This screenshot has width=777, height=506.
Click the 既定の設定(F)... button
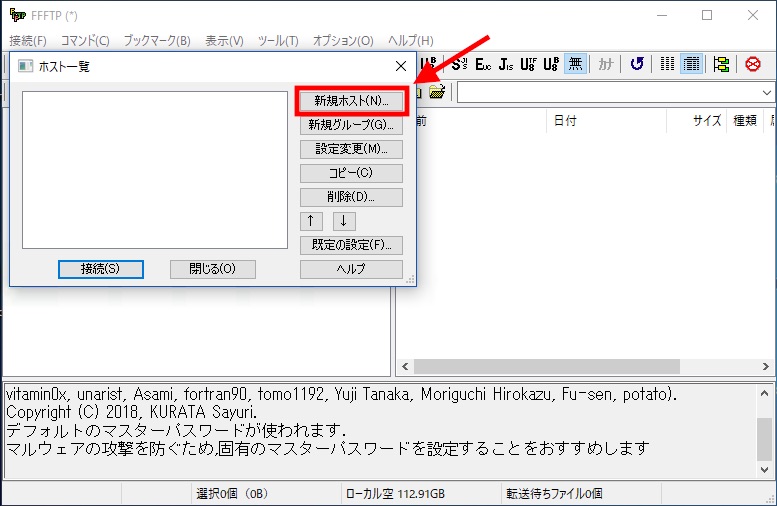(351, 245)
